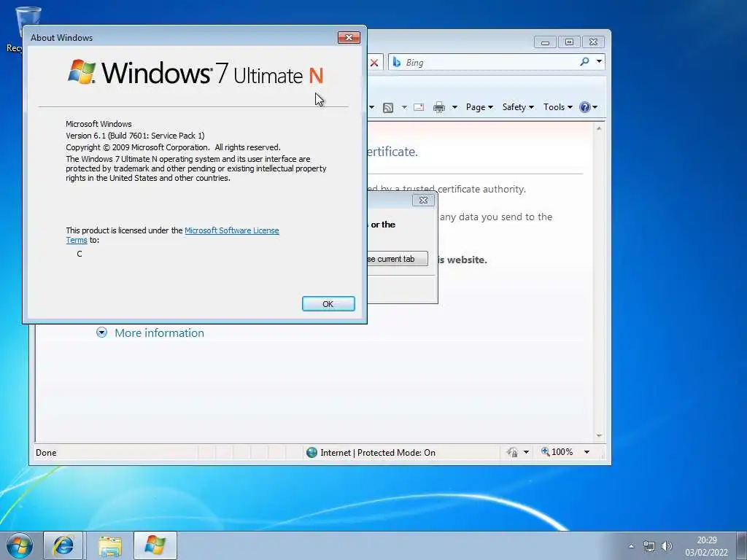
Task: Show hidden tray icons arrow
Action: click(x=631, y=546)
